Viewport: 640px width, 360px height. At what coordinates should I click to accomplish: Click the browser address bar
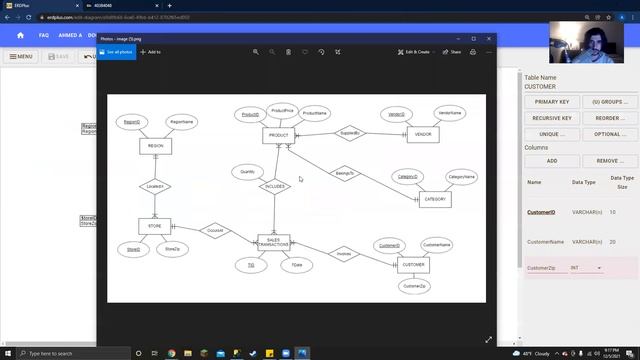click(x=310, y=18)
